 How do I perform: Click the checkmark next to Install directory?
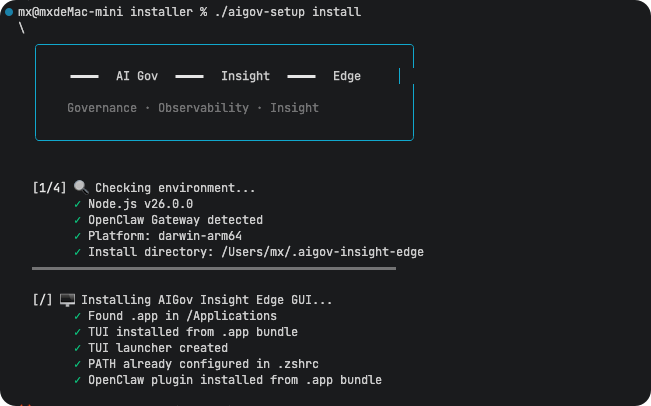click(x=78, y=252)
